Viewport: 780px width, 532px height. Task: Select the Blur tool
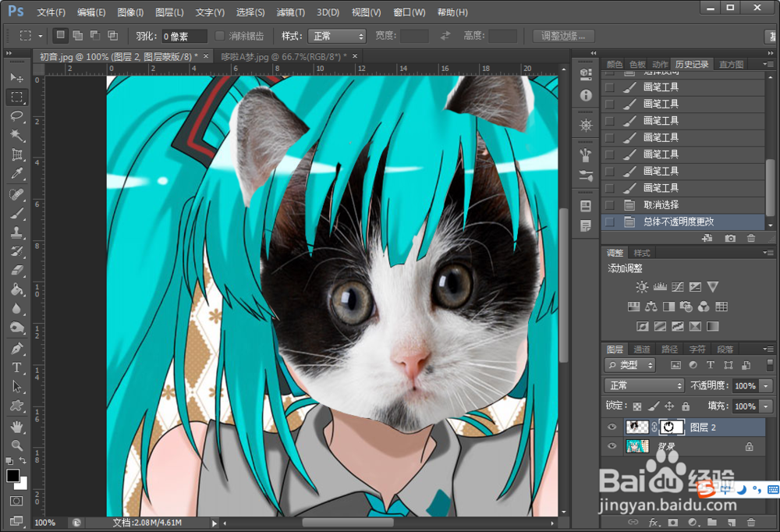click(16, 309)
